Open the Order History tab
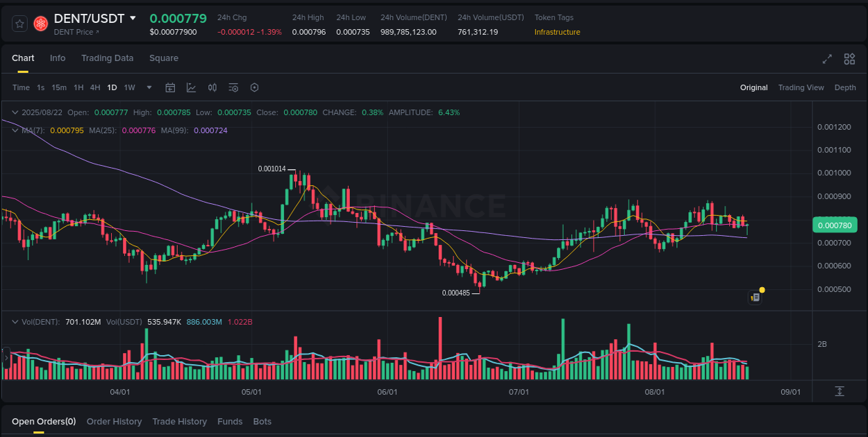This screenshot has height=437, width=868. tap(114, 421)
